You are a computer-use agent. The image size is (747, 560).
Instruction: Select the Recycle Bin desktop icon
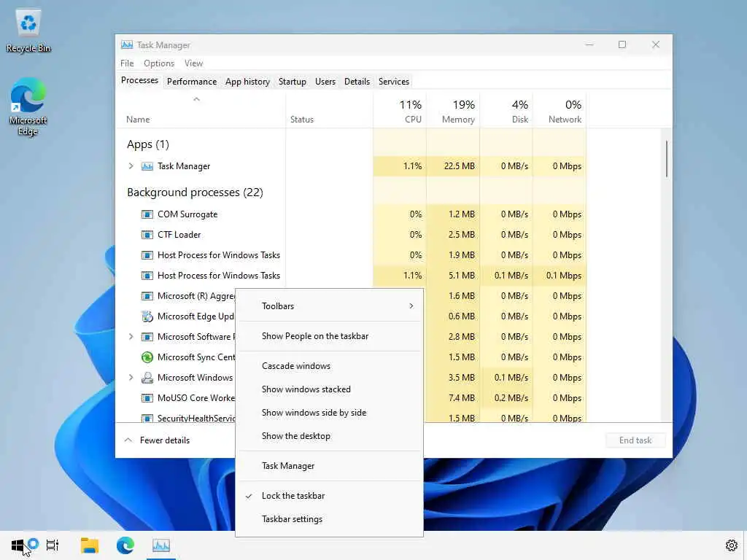[28, 31]
